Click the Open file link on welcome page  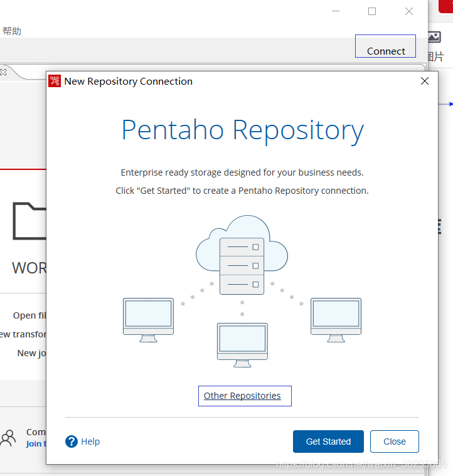click(29, 315)
